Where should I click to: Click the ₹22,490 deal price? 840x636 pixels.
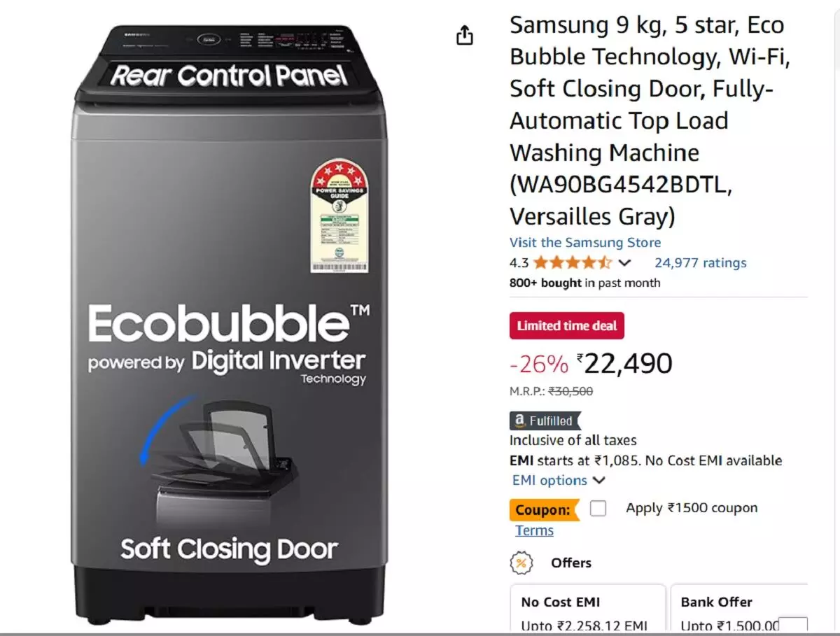click(x=624, y=364)
